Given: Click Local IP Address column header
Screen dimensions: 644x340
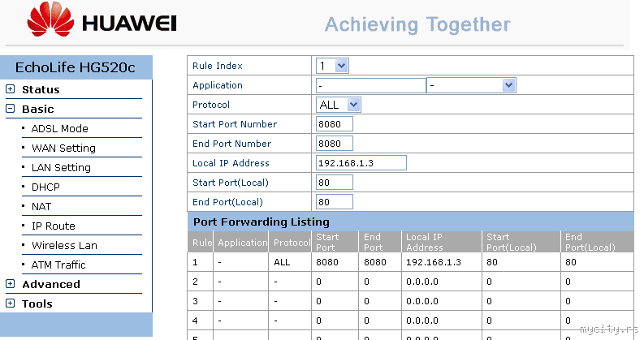Looking at the screenshot, I should click(x=424, y=243).
